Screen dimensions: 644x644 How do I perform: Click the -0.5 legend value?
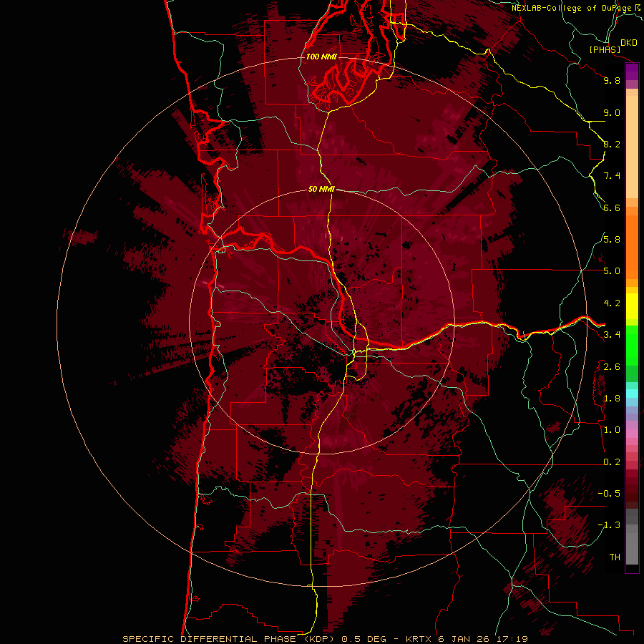point(609,494)
